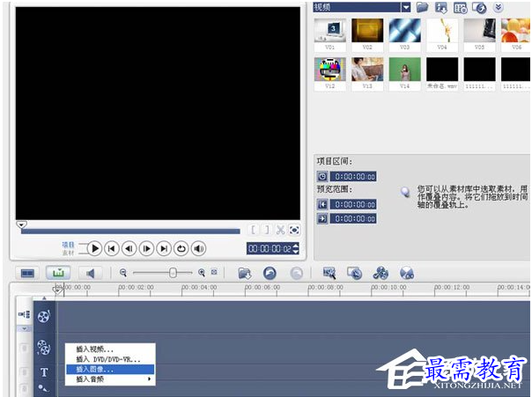Click the overlay track film reel button
Image resolution: width=532 pixels, height=397 pixels.
pyautogui.click(x=44, y=348)
